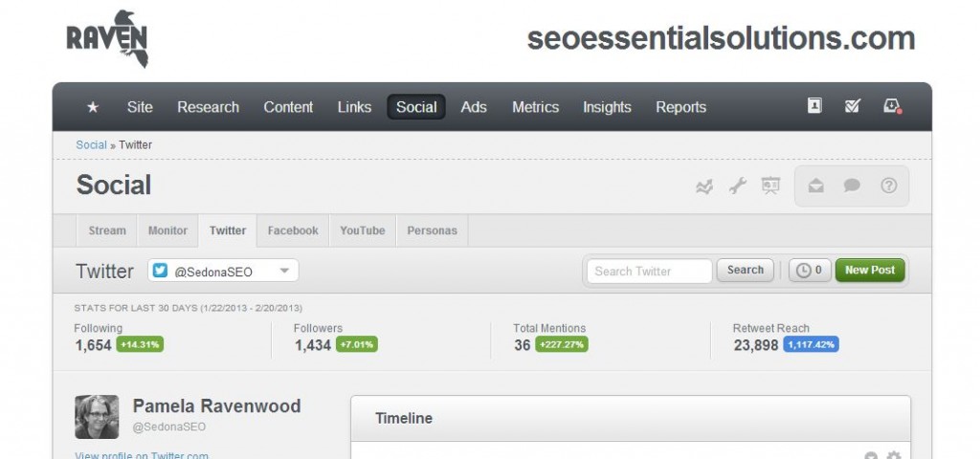The image size is (980, 459).
Task: Switch to the Personas tab
Action: point(432,230)
